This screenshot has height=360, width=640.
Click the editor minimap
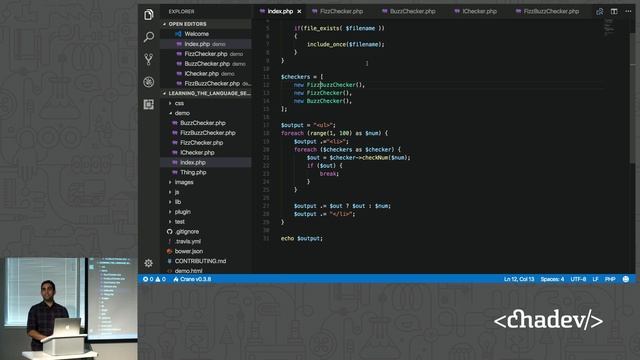point(609,27)
